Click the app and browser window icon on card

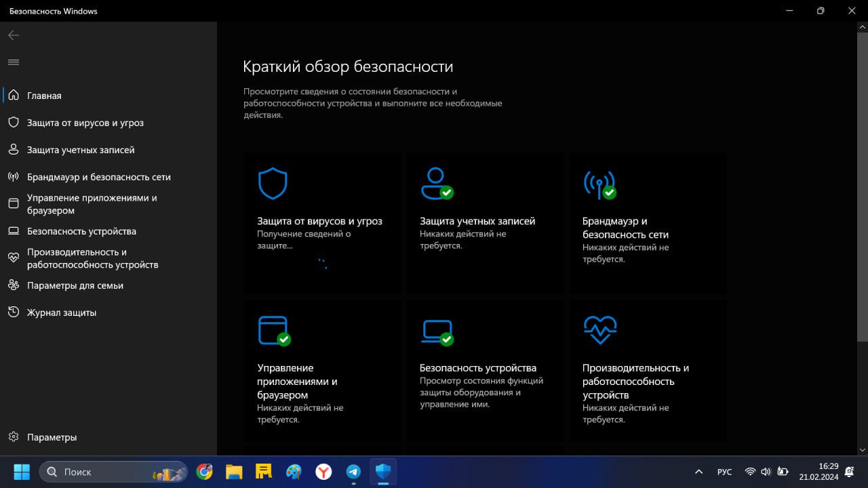tap(274, 331)
